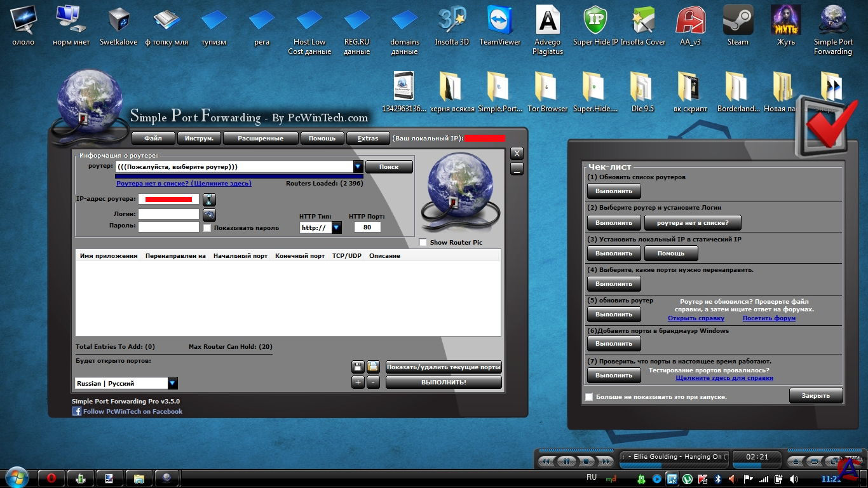868x488 pixels.
Task: Open the Расширенные menu
Action: click(x=261, y=138)
